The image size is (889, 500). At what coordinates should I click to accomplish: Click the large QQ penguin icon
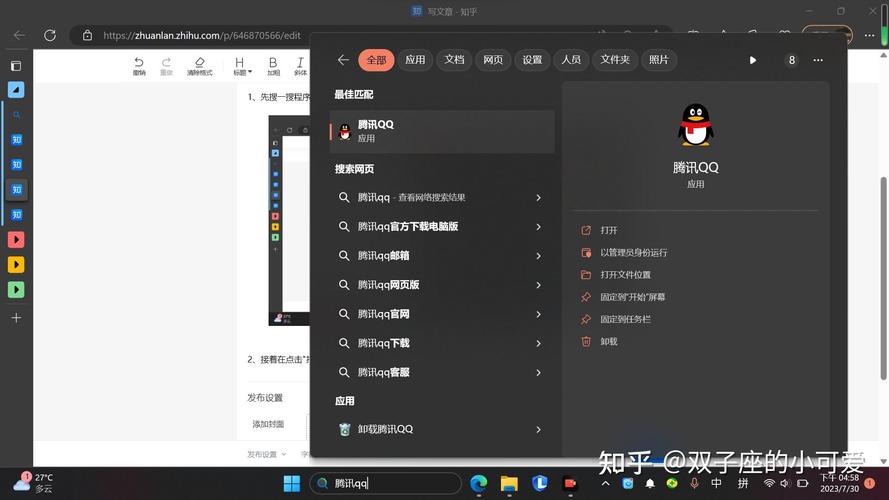pyautogui.click(x=696, y=125)
